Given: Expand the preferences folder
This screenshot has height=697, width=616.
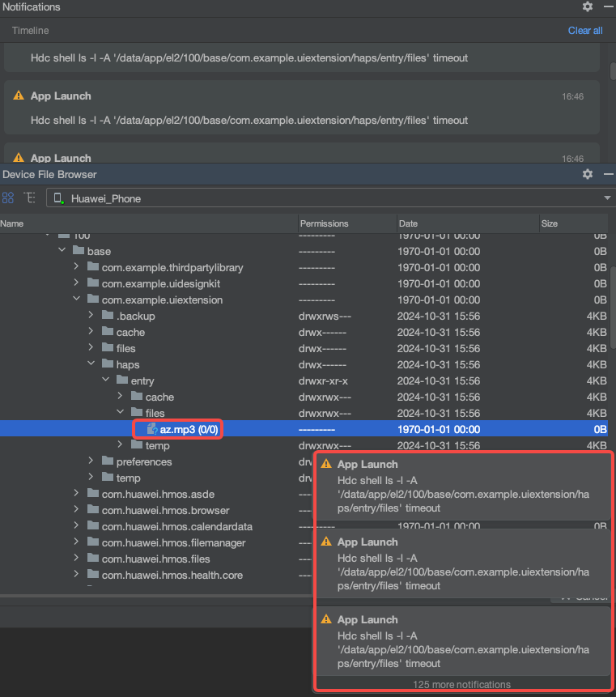Looking at the screenshot, I should click(91, 462).
